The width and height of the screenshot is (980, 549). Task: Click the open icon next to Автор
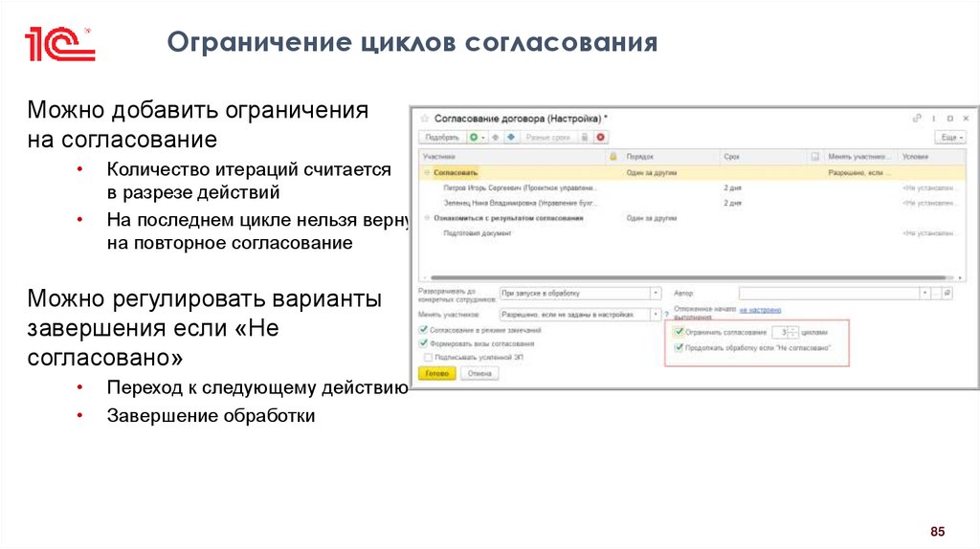pos(947,293)
